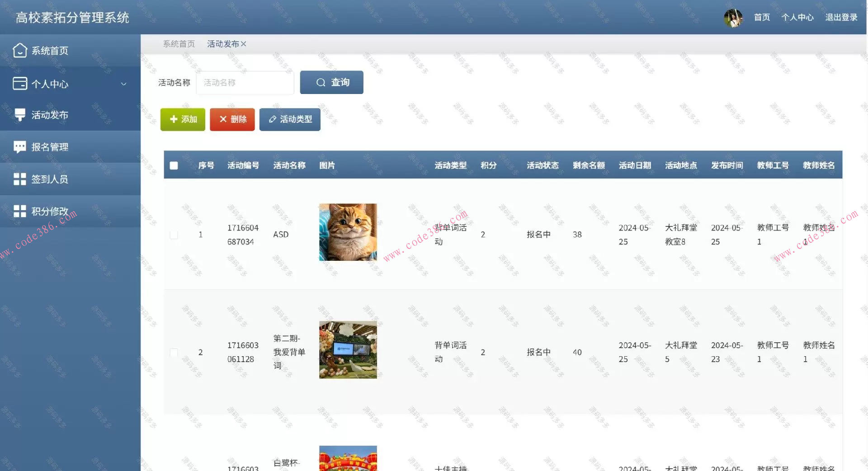
Task: Check the checkbox for activity ASD
Action: click(174, 235)
